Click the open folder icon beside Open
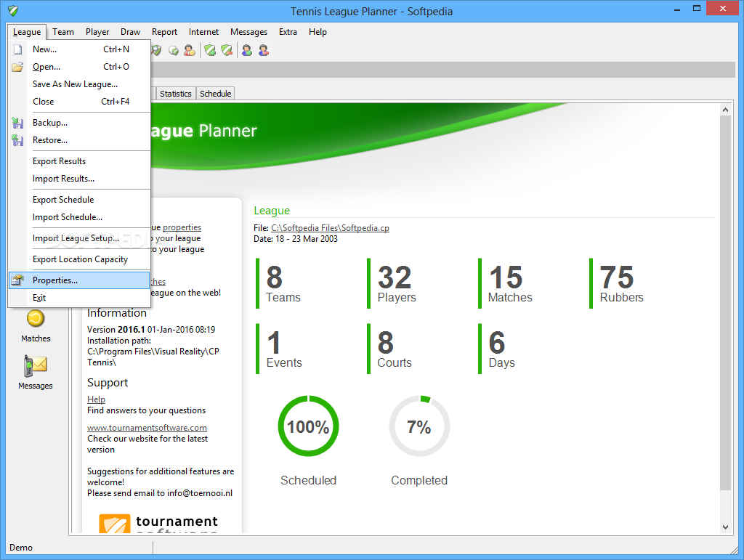744x560 pixels. pos(17,67)
